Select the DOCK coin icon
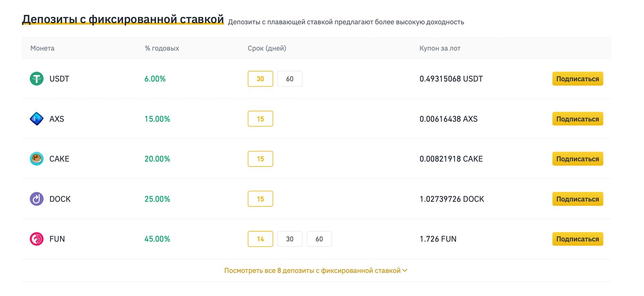This screenshot has height=296, width=644. click(37, 199)
